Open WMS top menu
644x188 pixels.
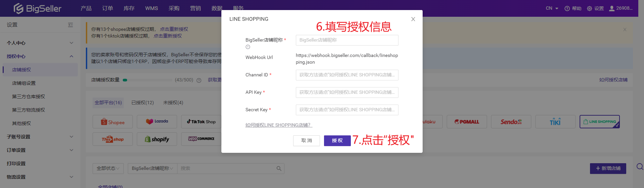coord(151,8)
